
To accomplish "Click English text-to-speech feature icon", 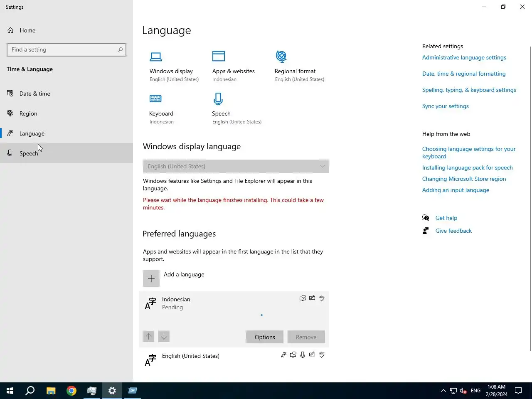I will pos(293,355).
